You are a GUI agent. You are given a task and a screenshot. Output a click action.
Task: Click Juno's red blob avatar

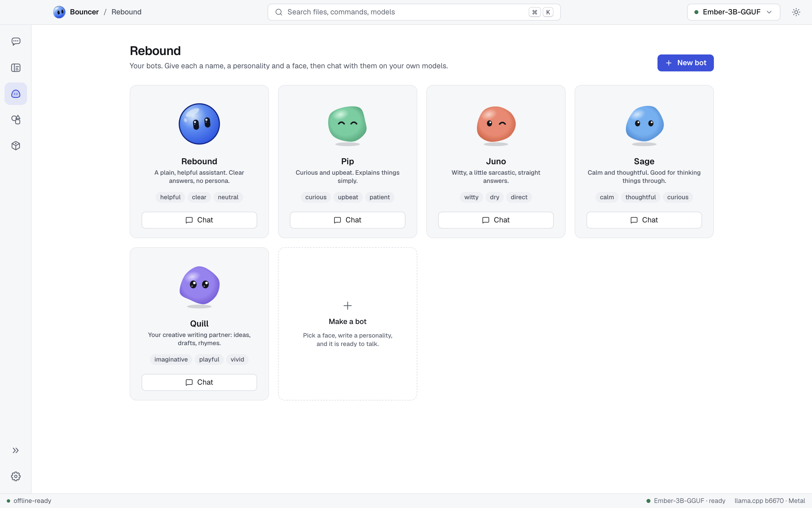496,124
